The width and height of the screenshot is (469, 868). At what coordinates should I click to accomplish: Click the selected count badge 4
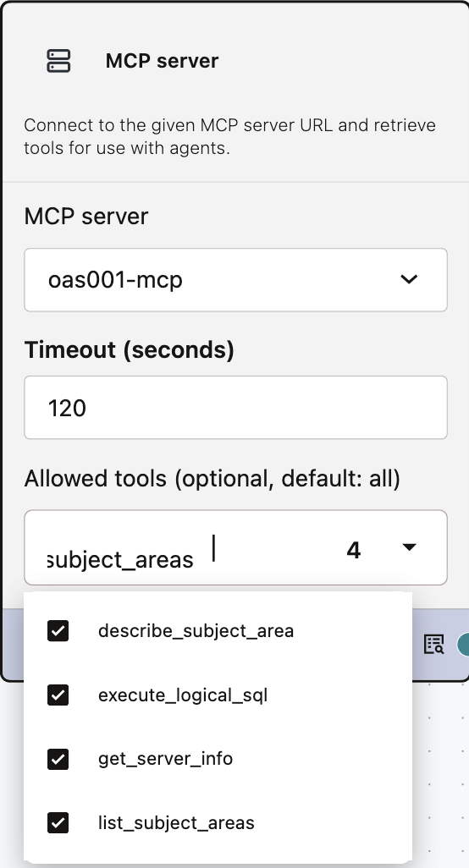[x=353, y=550]
